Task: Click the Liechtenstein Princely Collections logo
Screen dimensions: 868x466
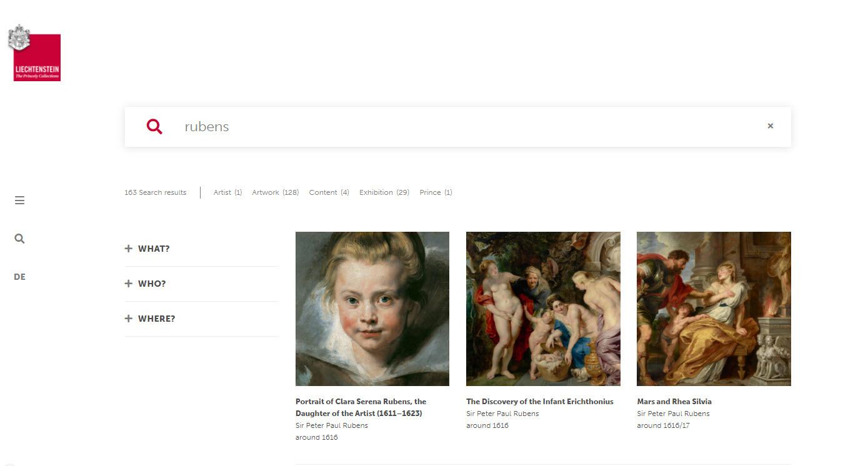Action: [34, 53]
